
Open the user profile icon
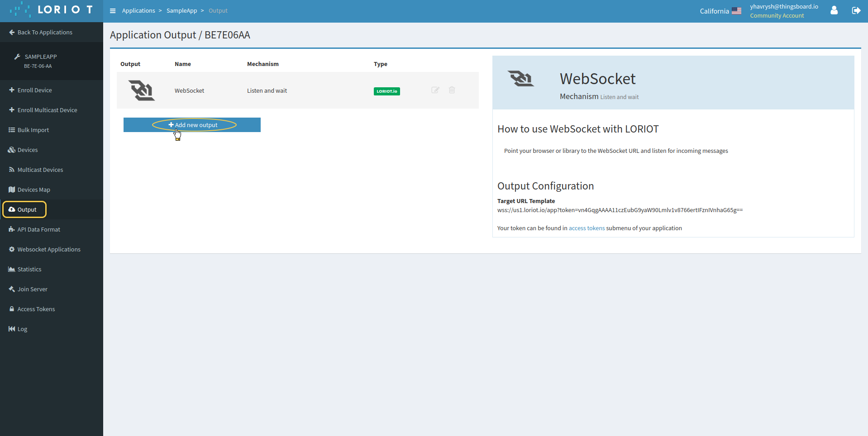834,10
